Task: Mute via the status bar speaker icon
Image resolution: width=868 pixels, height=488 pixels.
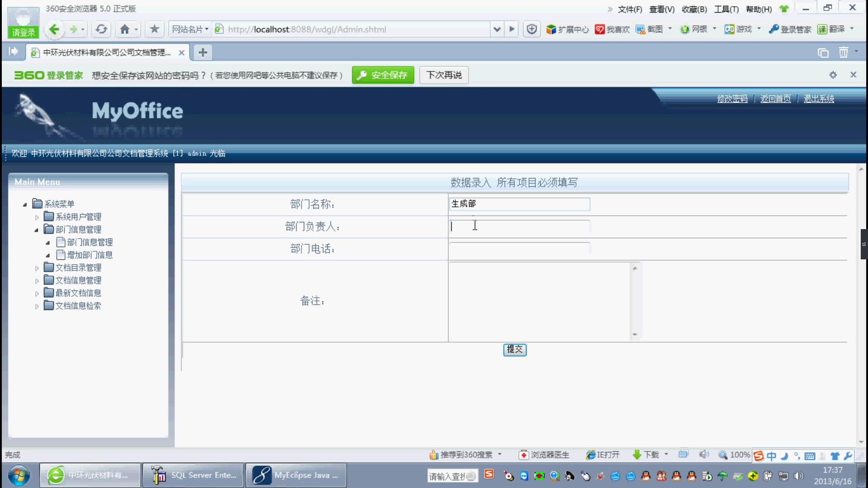Action: point(704,454)
